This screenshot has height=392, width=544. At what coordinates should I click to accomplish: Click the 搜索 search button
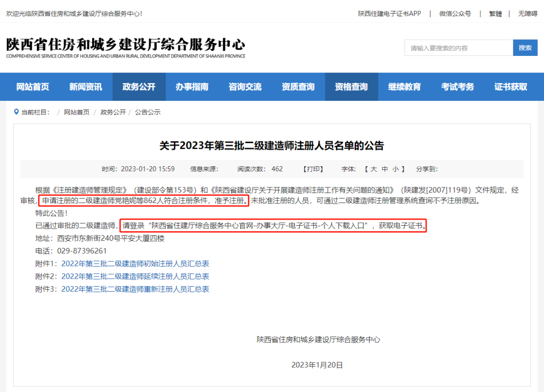(x=525, y=48)
